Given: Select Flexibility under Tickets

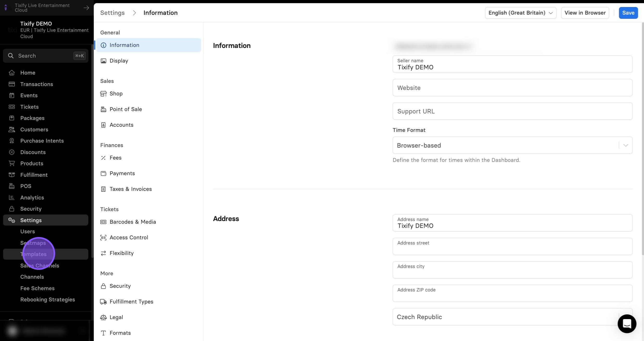Looking at the screenshot, I should point(148,253).
